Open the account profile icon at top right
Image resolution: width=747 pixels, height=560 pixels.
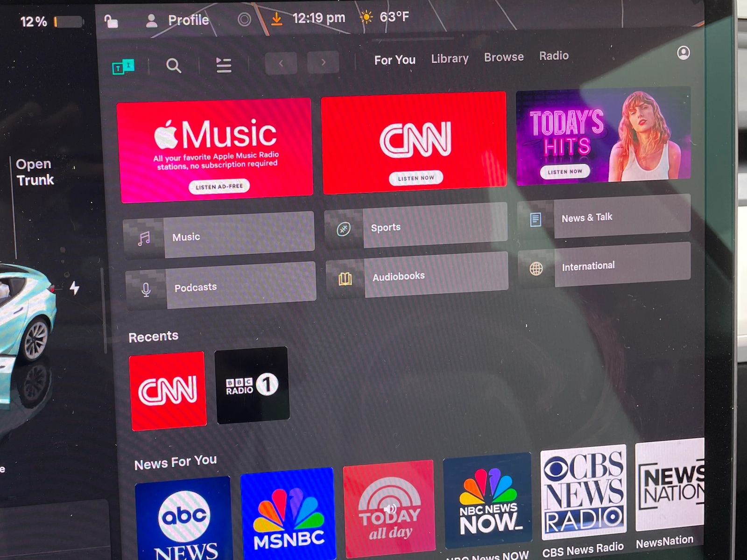[x=684, y=53]
